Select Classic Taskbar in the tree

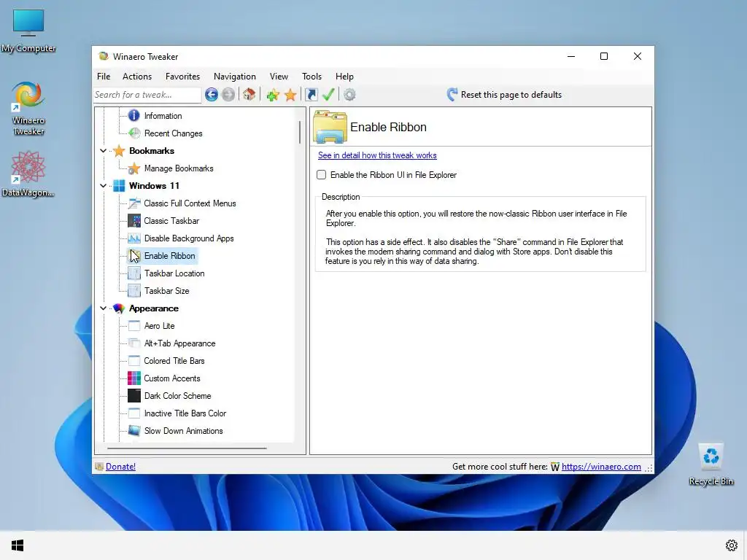point(171,221)
